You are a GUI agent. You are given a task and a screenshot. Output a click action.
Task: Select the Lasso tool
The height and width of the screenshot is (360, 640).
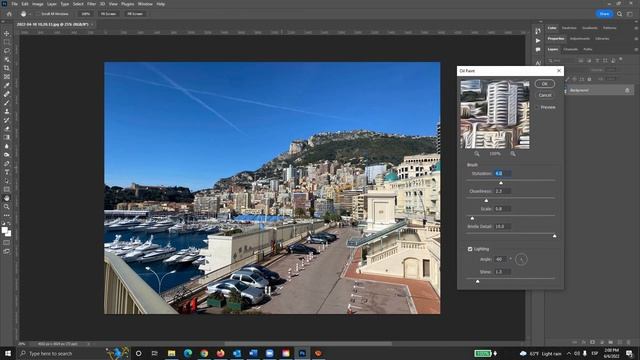[x=7, y=51]
